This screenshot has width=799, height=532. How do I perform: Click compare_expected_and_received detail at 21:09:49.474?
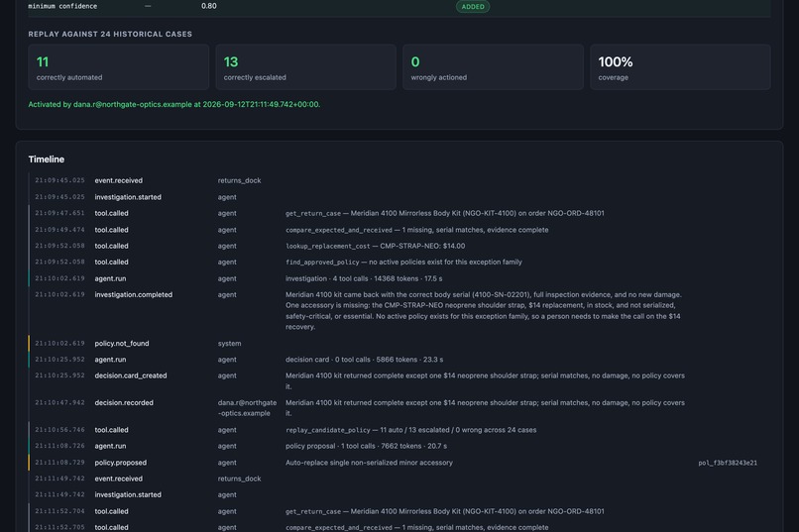[416, 230]
